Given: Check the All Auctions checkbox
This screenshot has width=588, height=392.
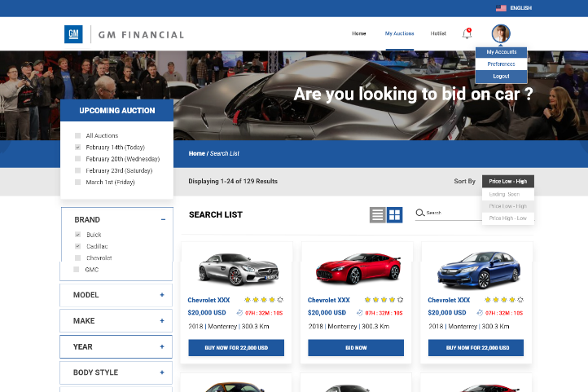Looking at the screenshot, I should click(x=77, y=135).
